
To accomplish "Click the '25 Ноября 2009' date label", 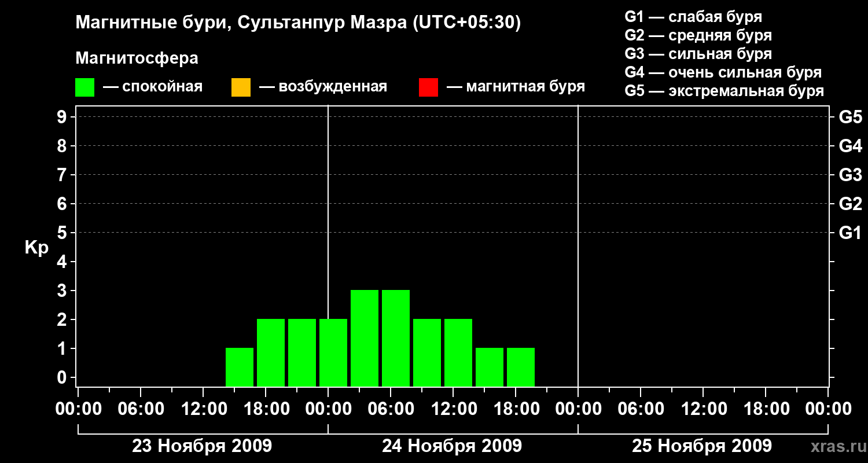I will pos(702,446).
